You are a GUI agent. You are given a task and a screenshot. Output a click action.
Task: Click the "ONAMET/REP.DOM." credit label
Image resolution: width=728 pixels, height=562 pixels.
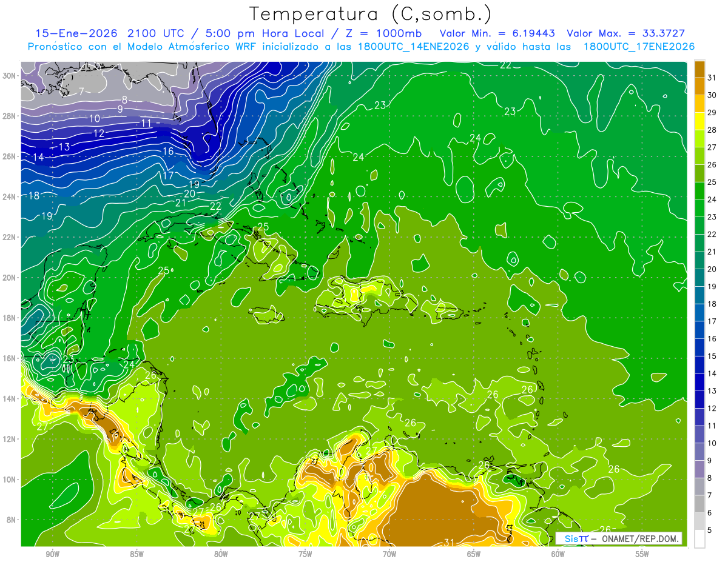(641, 538)
